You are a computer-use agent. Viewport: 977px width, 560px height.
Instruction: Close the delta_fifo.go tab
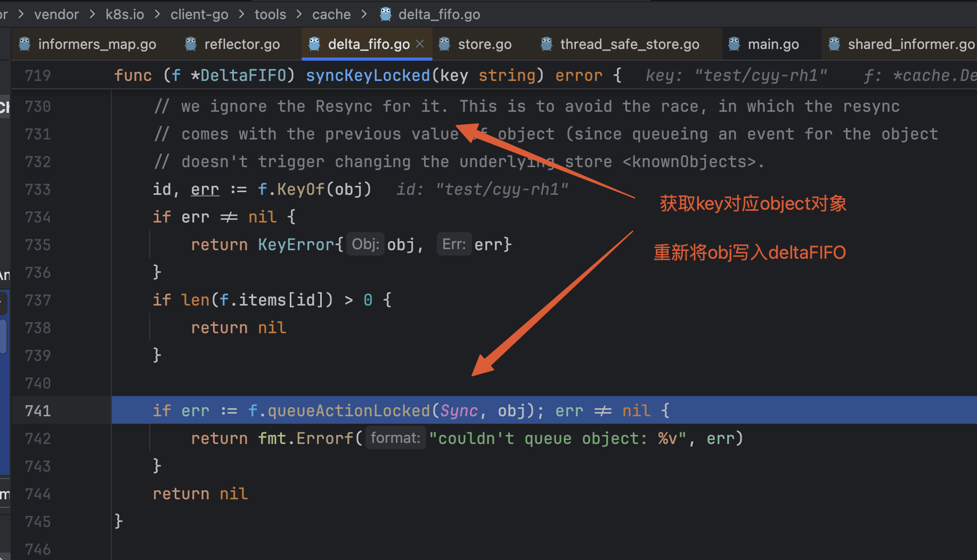pyautogui.click(x=420, y=44)
